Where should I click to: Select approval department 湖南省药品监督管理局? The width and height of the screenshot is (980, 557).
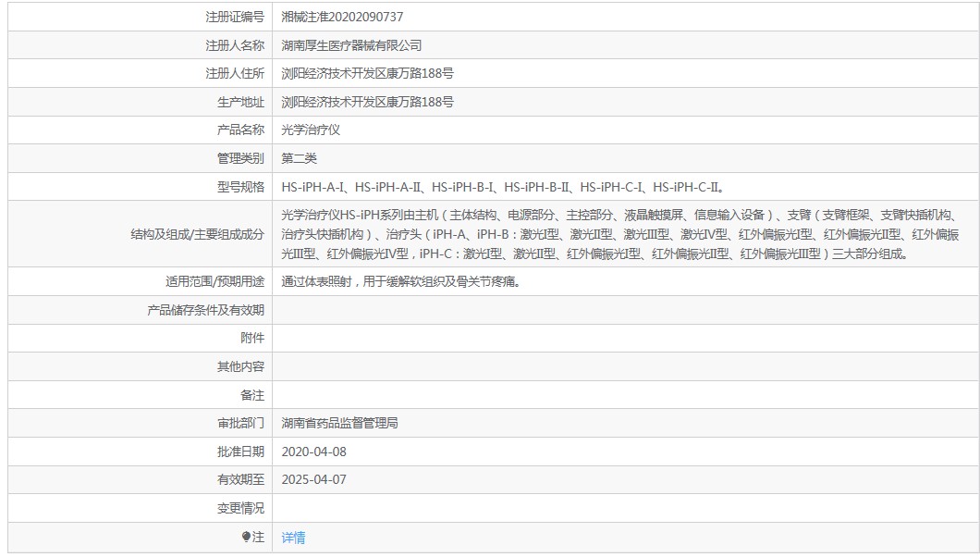click(x=339, y=423)
